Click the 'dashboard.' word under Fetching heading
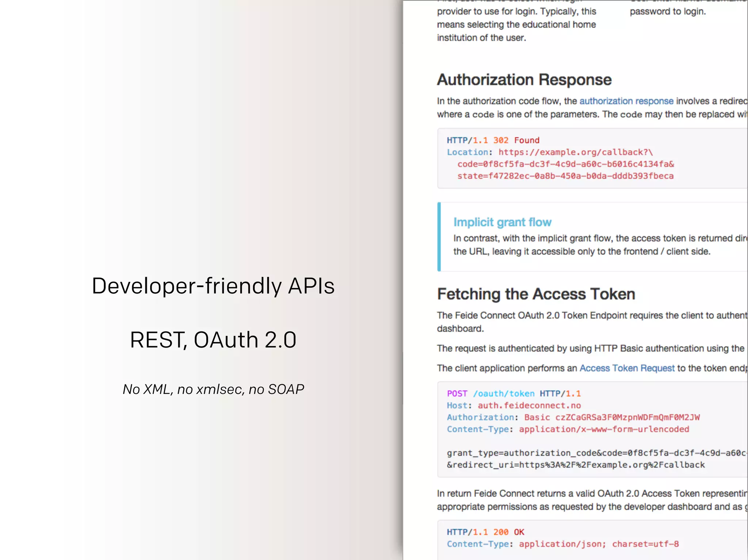The image size is (748, 560). point(460,329)
